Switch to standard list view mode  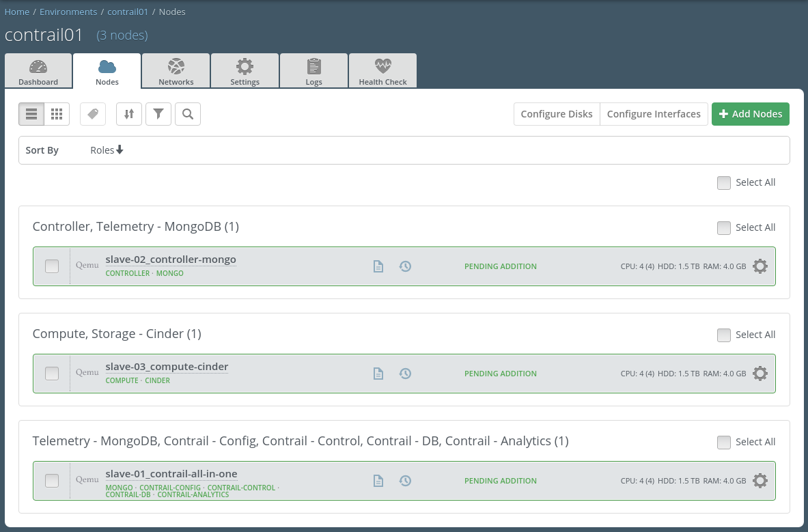click(31, 114)
